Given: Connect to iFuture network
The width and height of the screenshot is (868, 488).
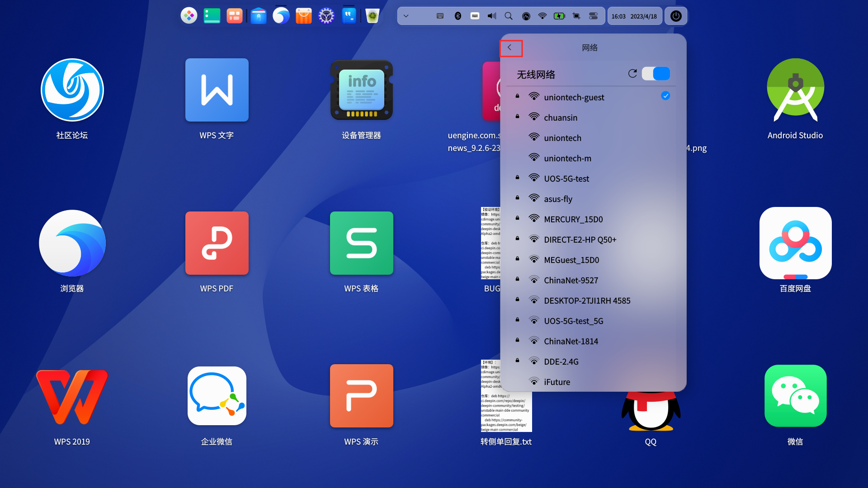Looking at the screenshot, I should (x=592, y=382).
